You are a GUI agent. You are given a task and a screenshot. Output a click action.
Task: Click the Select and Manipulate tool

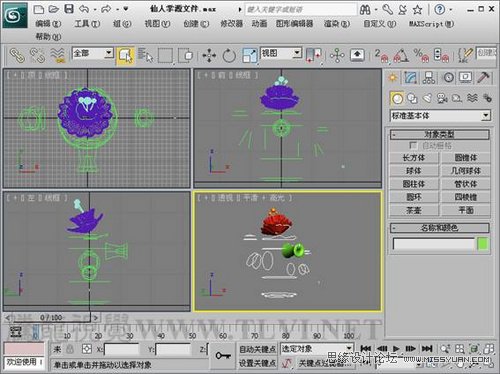tap(337, 55)
